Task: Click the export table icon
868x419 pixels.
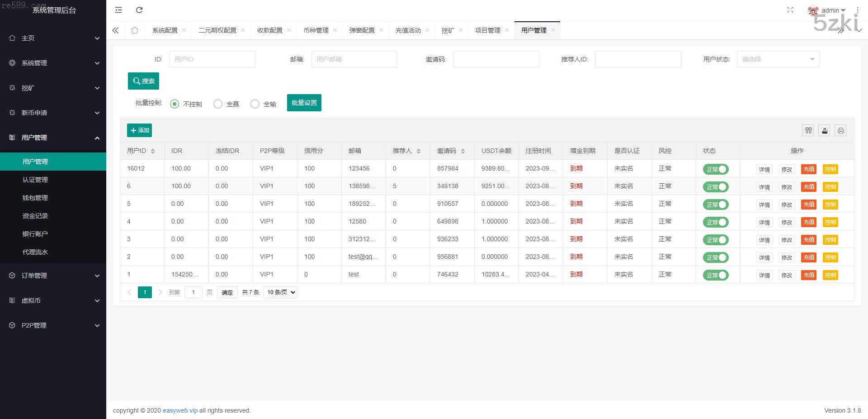Action: pyautogui.click(x=825, y=131)
